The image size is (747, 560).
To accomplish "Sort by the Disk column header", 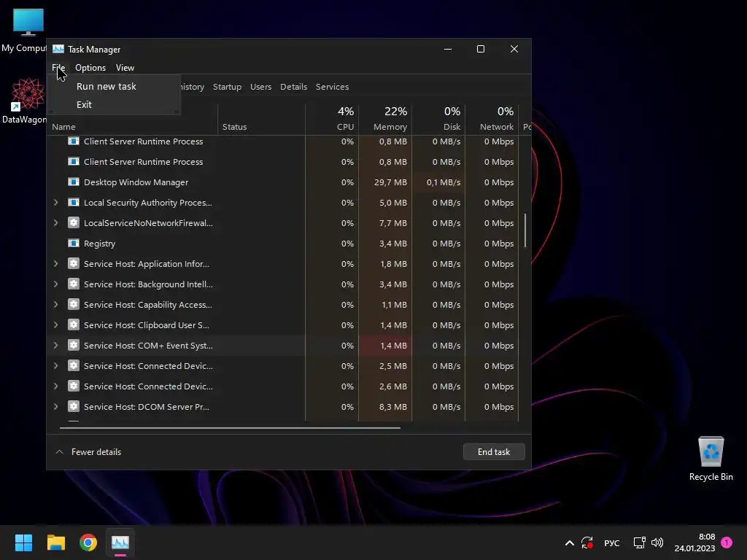I will (x=438, y=119).
